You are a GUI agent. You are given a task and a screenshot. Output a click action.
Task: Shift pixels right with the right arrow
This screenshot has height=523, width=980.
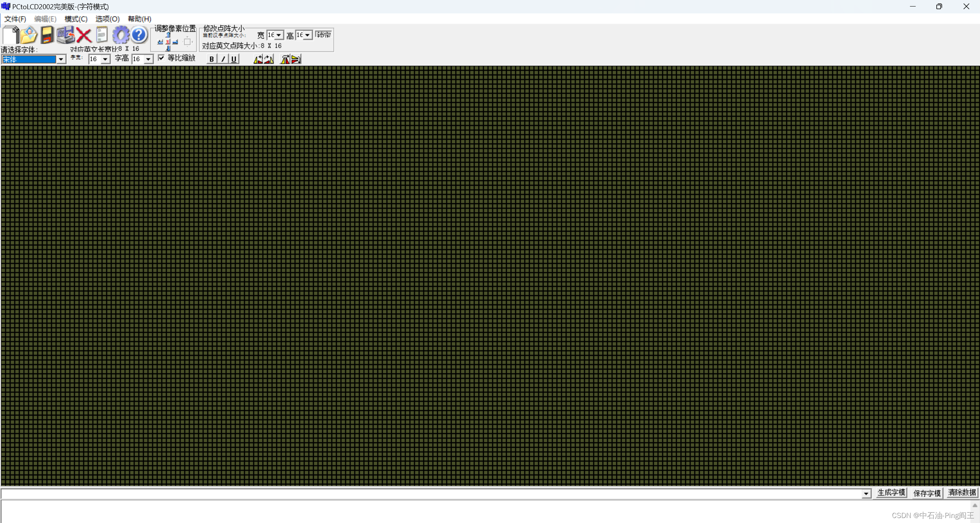[175, 42]
